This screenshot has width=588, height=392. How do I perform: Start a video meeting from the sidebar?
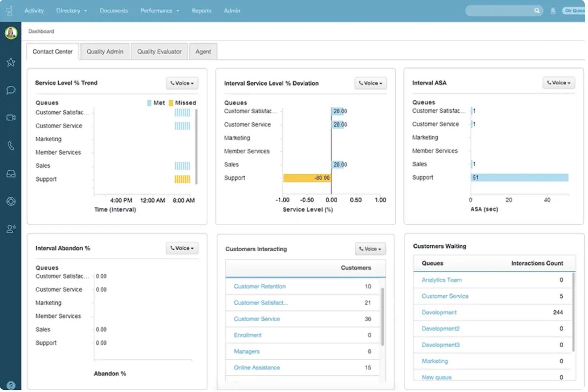[11, 117]
